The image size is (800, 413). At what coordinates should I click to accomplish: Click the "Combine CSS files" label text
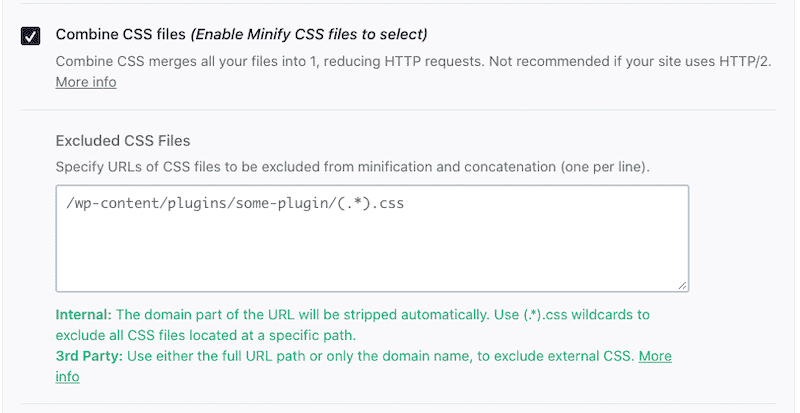pyautogui.click(x=111, y=35)
